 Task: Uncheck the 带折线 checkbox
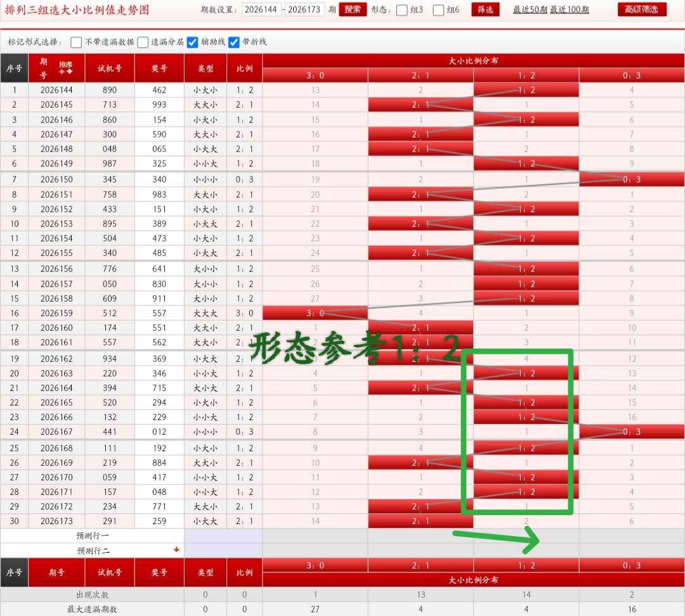[234, 42]
